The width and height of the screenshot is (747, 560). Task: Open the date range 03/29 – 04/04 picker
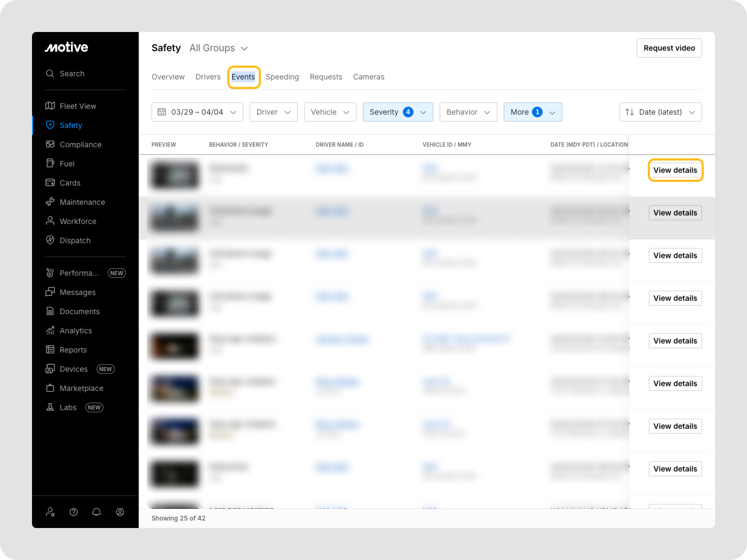(x=197, y=112)
